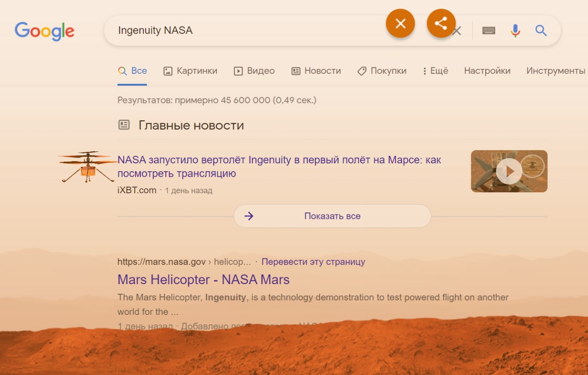Open Инструменты
This screenshot has height=375, width=588.
556,71
